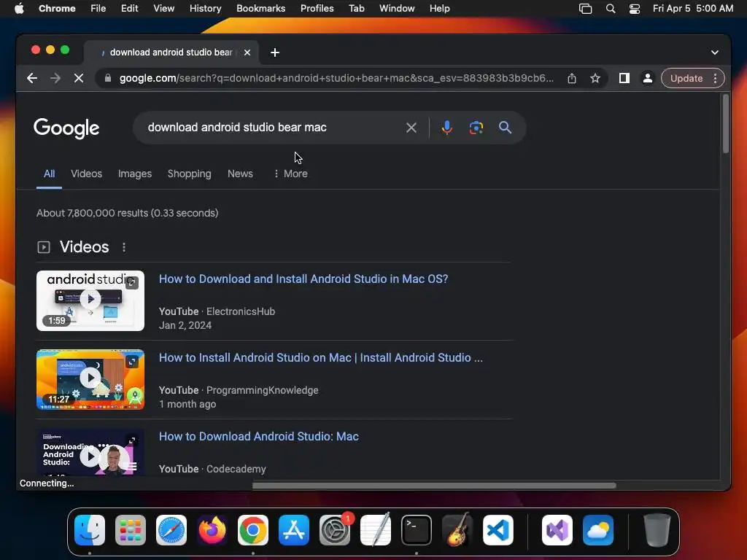Expand the tab search chevron
This screenshot has width=747, height=560.
(x=715, y=52)
